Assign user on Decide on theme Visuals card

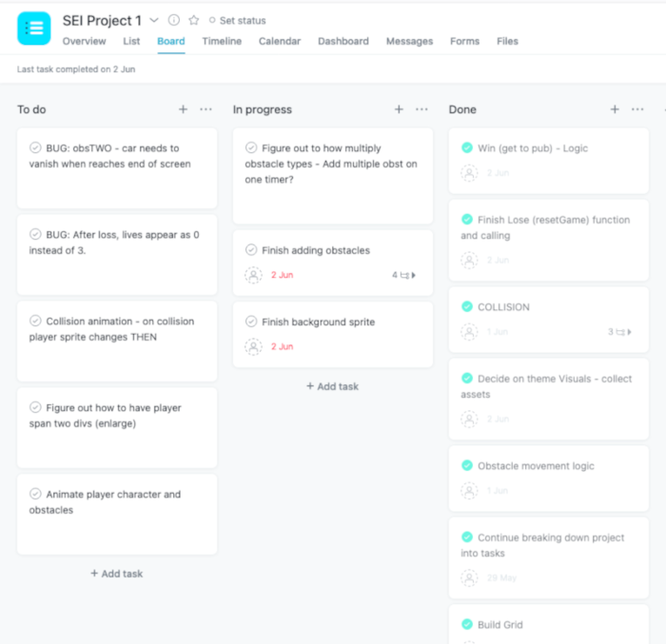click(x=469, y=419)
